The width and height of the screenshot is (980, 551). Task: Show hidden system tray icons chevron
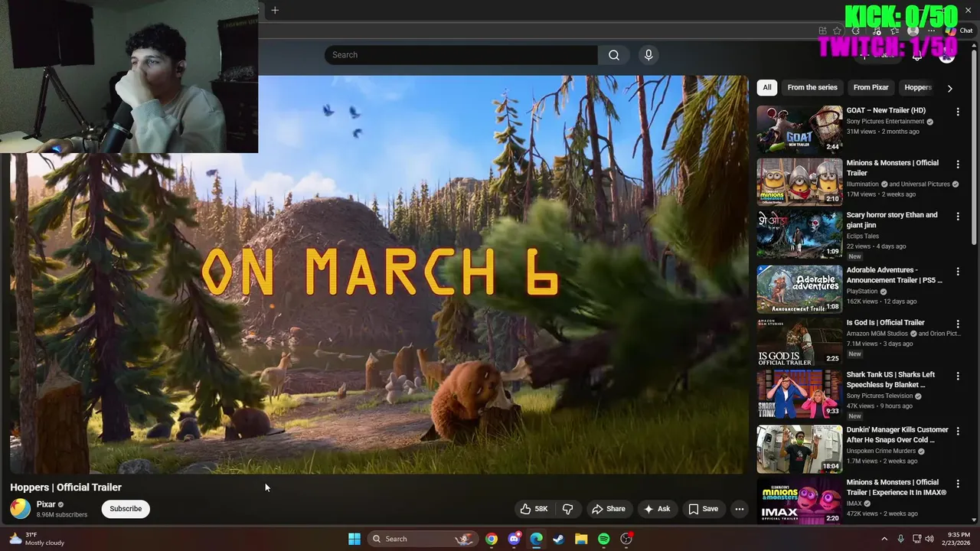[884, 539]
